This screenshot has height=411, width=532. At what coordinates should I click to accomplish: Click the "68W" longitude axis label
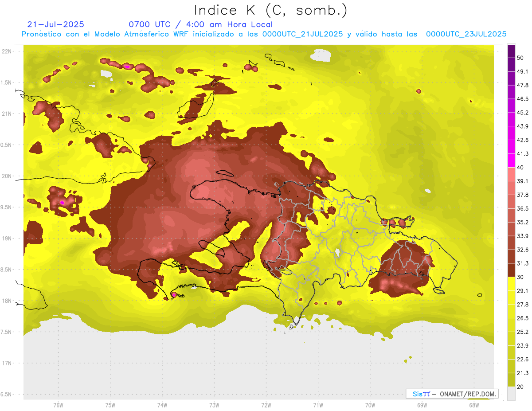coord(474,405)
